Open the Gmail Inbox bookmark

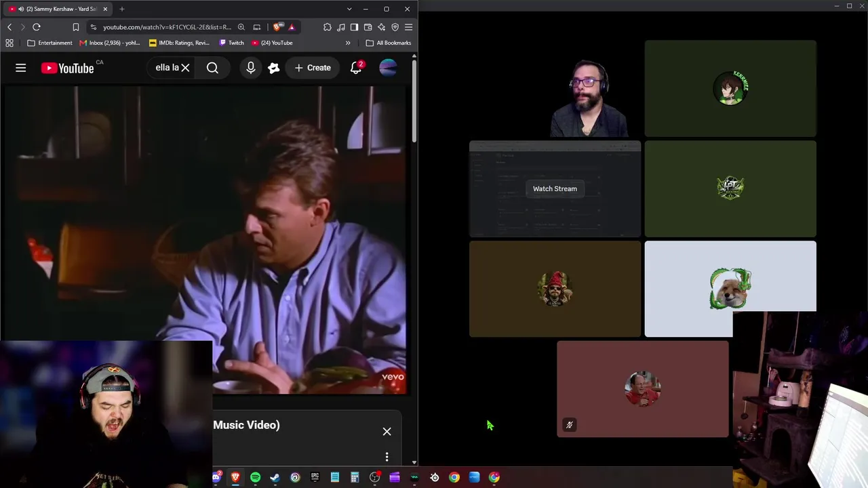click(110, 43)
